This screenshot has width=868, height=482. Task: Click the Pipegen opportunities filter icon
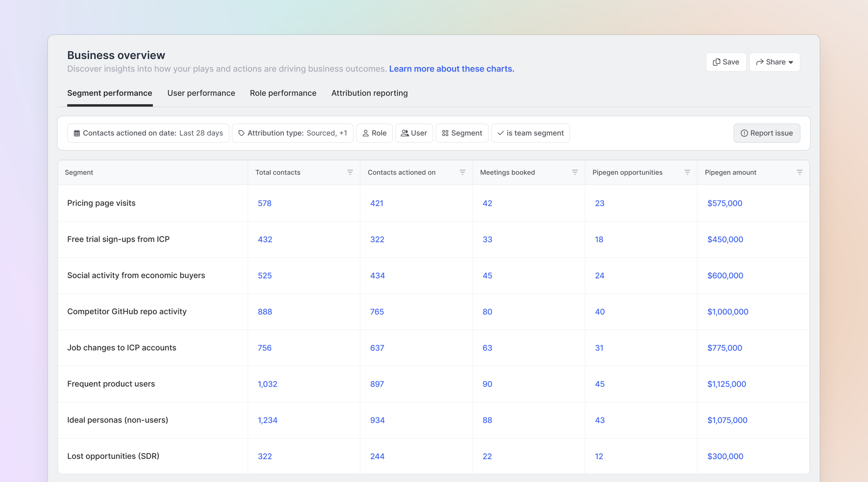point(687,172)
